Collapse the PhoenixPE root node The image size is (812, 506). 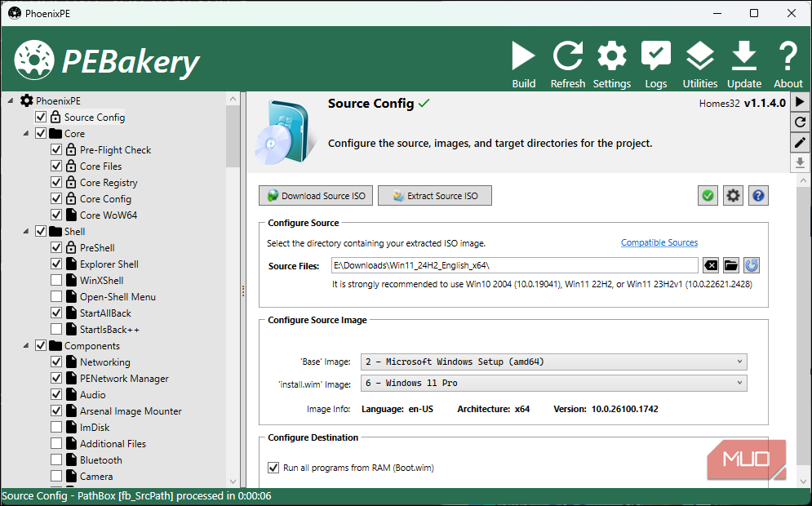pyautogui.click(x=11, y=101)
